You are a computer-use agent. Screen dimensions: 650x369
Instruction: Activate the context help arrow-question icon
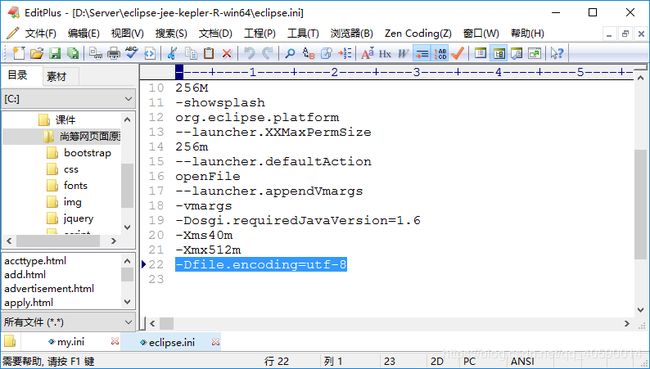(557, 53)
